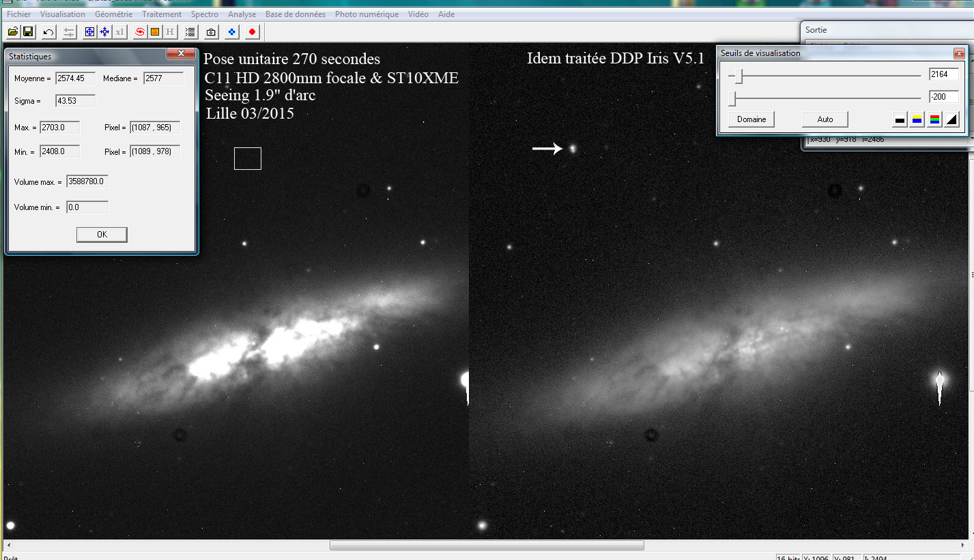Viewport: 974px width, 560px height.
Task: Click the Mediane value field 2577
Action: 163,78
